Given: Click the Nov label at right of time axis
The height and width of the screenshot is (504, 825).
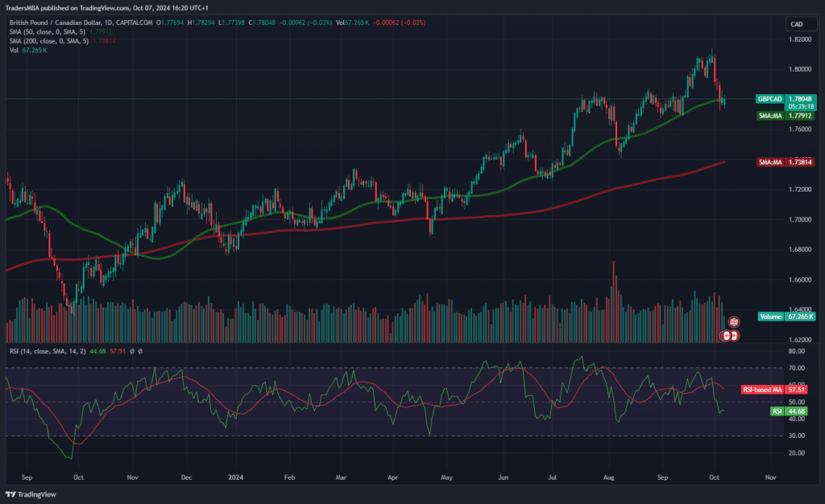Looking at the screenshot, I should pyautogui.click(x=769, y=477).
